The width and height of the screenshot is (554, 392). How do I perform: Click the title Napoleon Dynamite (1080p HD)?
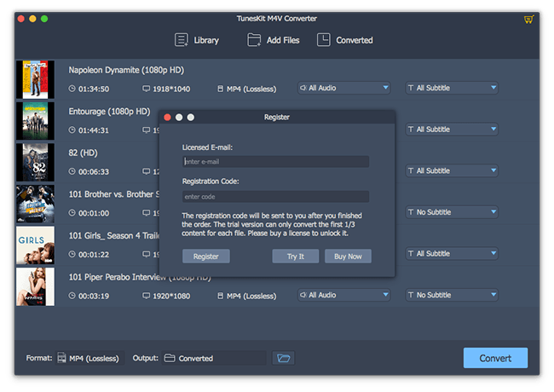pyautogui.click(x=126, y=70)
